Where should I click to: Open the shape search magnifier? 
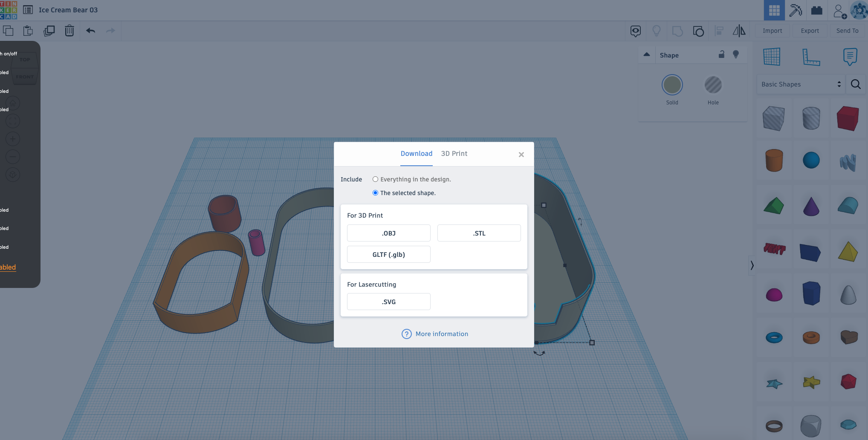coord(856,84)
